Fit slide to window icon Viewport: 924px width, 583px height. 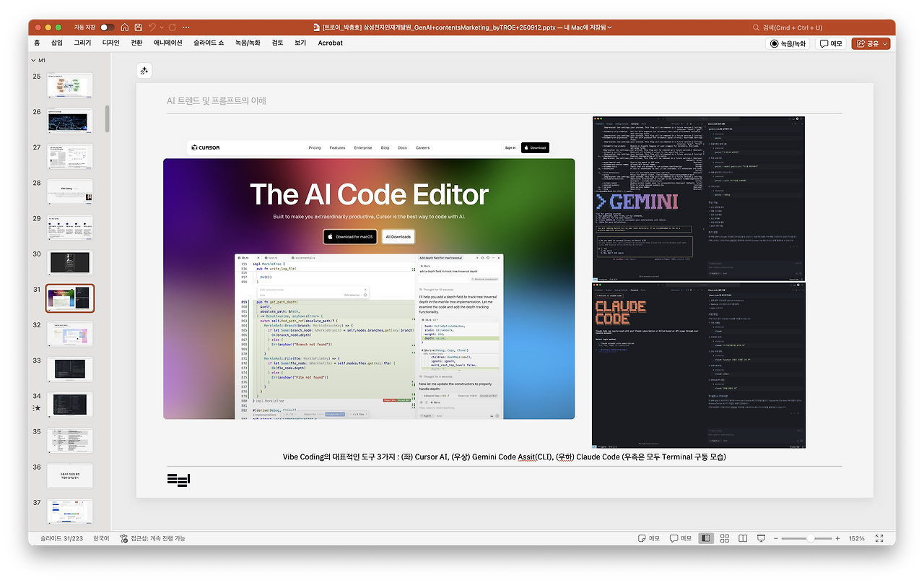(879, 538)
